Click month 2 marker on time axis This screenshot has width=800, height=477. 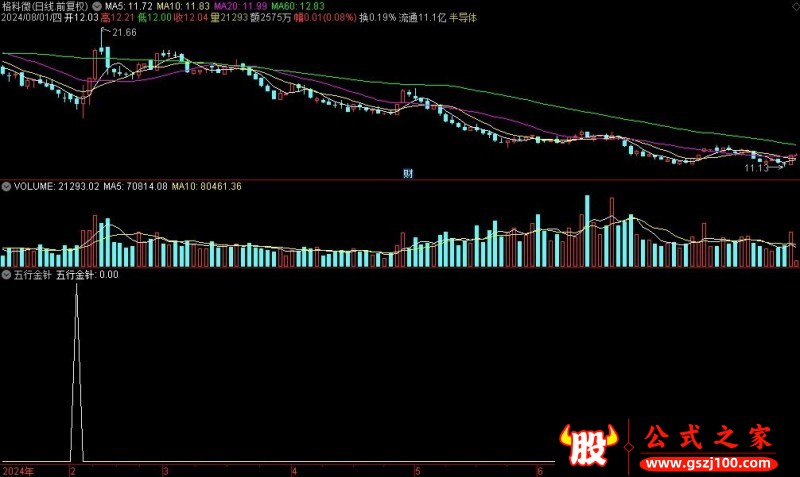[73, 471]
